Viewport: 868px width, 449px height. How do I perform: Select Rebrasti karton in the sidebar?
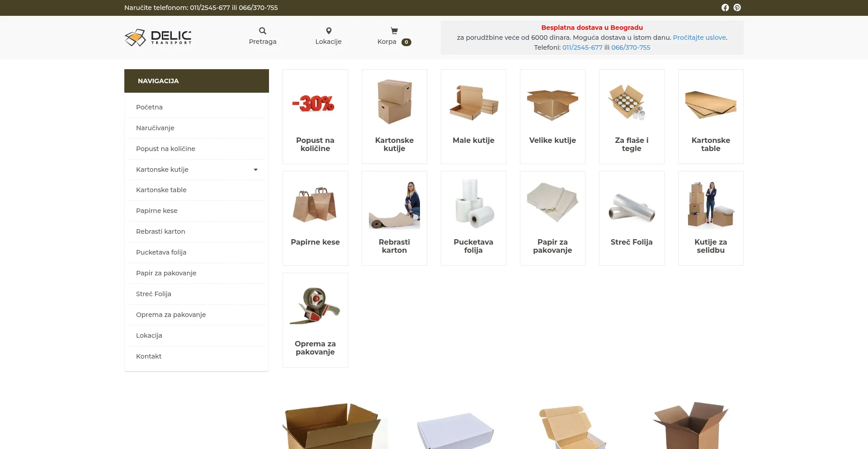click(x=160, y=232)
